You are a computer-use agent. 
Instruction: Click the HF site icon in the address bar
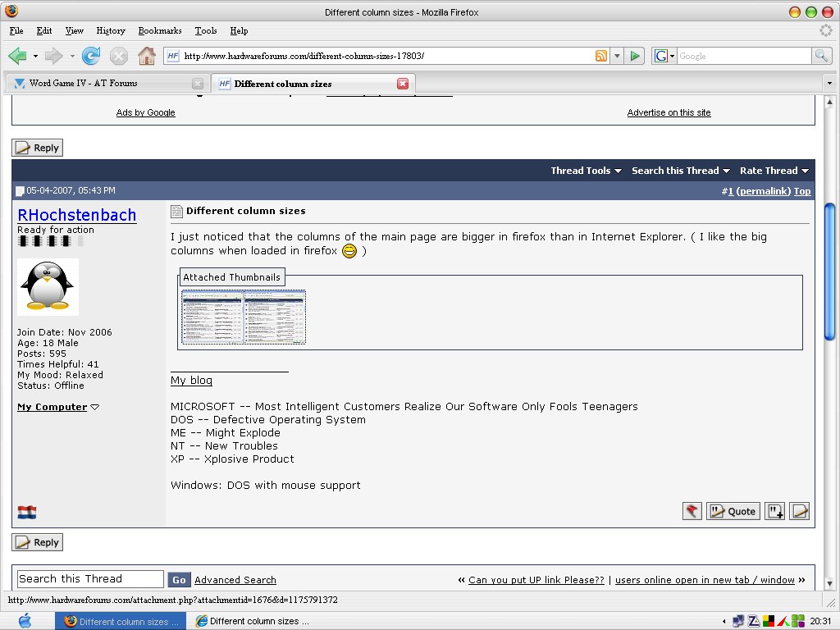[x=173, y=56]
